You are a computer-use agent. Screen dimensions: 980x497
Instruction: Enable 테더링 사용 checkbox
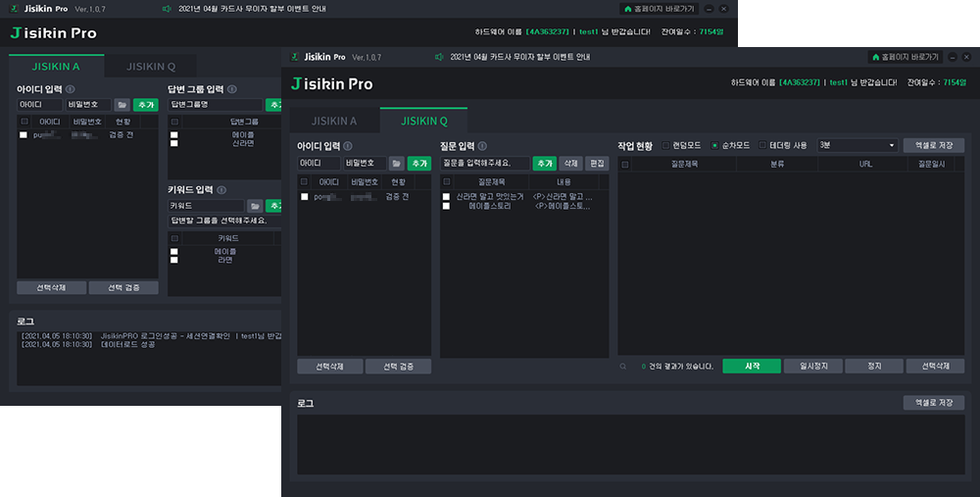point(762,145)
